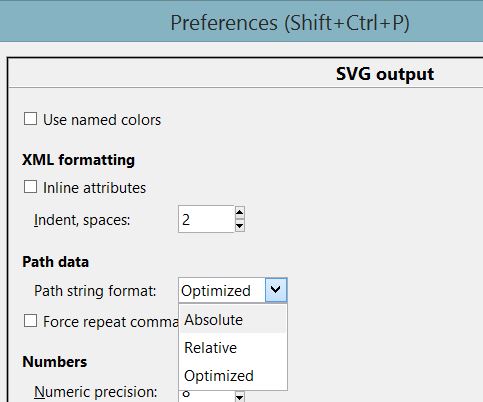Decrease indent spaces with the down arrow
483x402 pixels.
(239, 226)
